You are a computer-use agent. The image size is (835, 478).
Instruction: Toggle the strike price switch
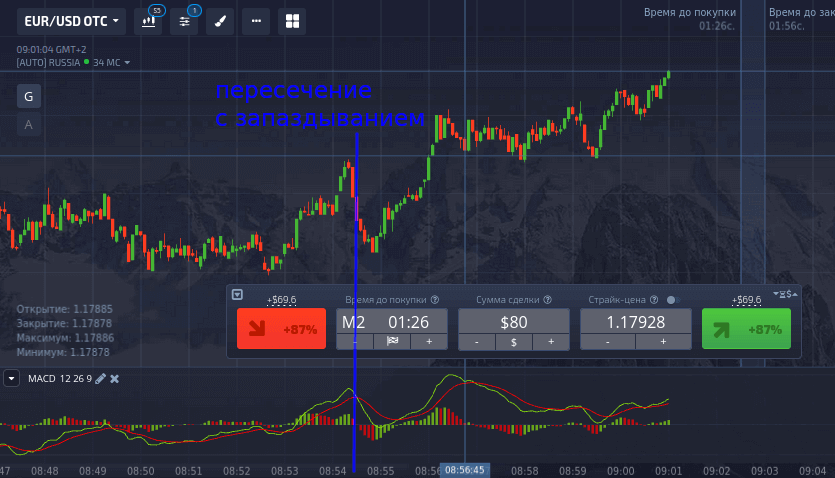point(673,299)
